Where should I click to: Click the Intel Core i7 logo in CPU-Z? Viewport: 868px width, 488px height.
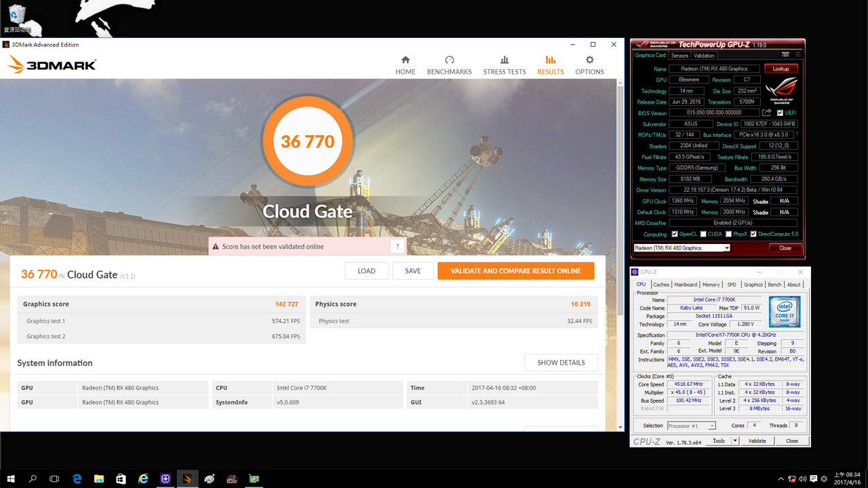point(785,312)
